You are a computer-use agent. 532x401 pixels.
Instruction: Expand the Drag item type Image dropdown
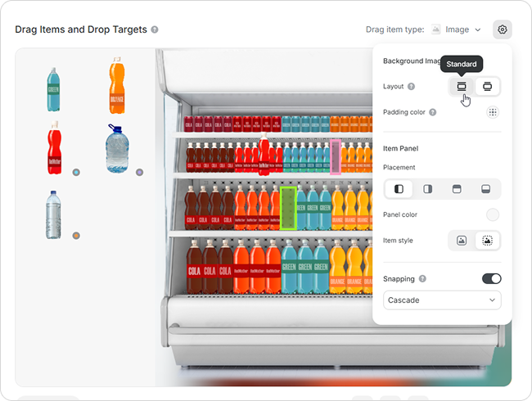pos(457,29)
